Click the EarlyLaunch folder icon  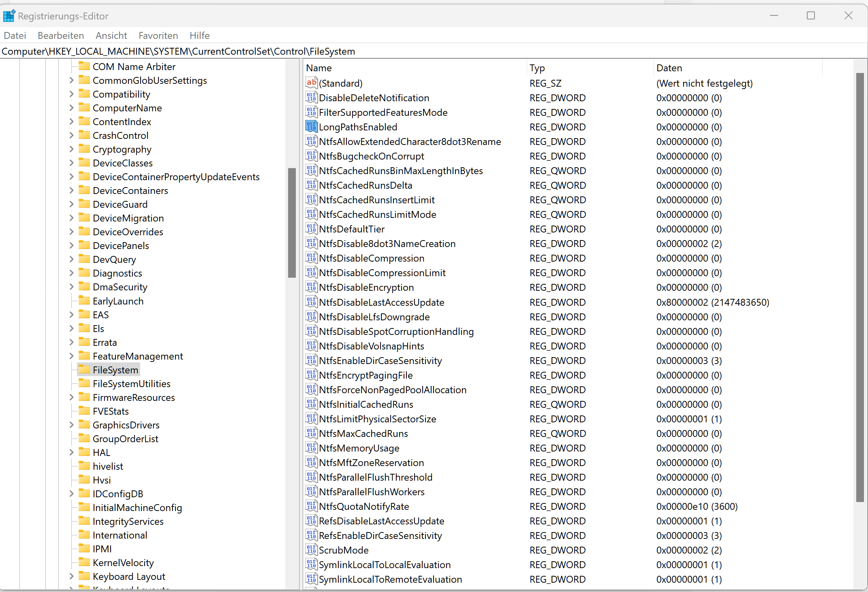[84, 300]
